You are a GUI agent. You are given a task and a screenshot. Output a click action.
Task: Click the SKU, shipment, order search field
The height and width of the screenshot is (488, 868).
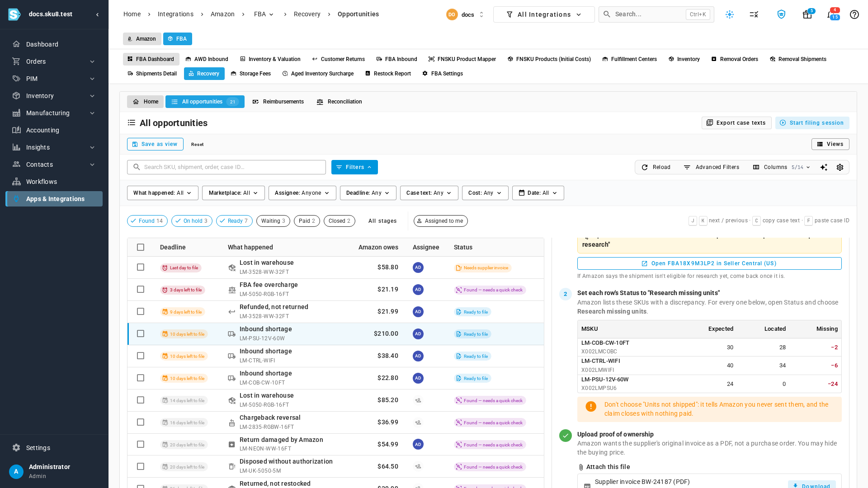226,167
